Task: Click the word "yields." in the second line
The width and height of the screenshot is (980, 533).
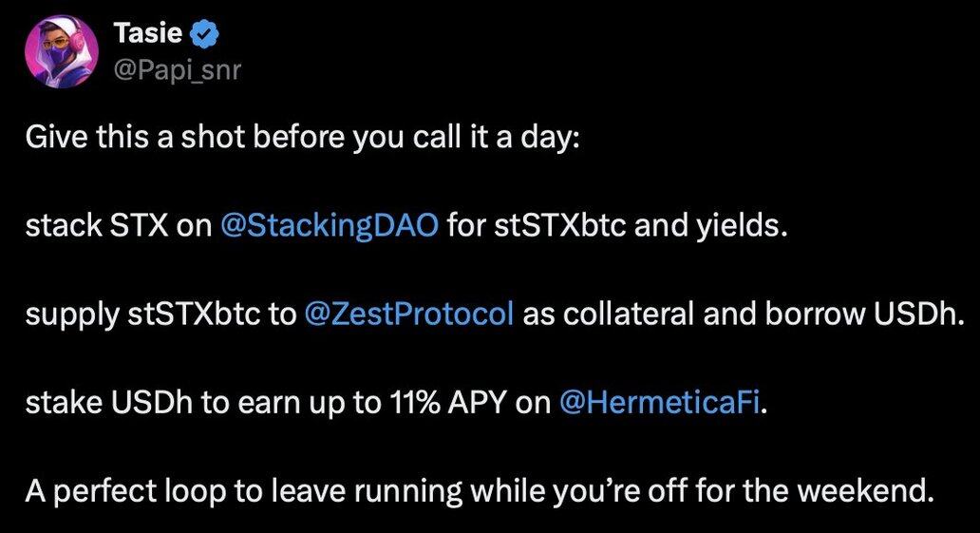Action: click(x=742, y=226)
